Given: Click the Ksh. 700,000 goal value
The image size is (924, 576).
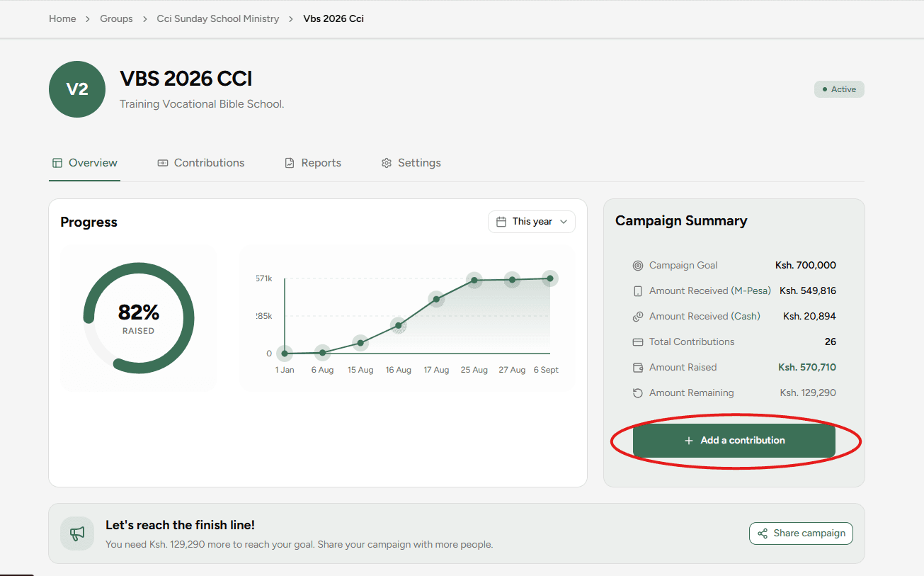Looking at the screenshot, I should point(806,266).
